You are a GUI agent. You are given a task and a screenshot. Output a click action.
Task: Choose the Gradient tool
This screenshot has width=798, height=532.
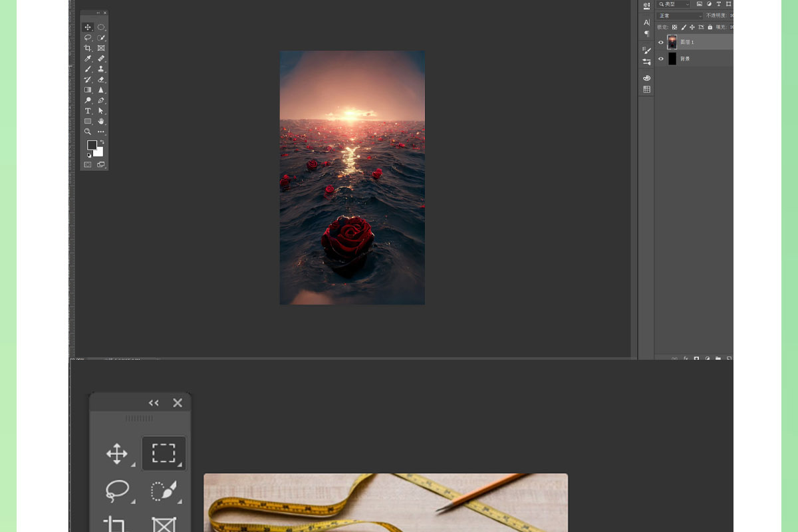[87, 90]
